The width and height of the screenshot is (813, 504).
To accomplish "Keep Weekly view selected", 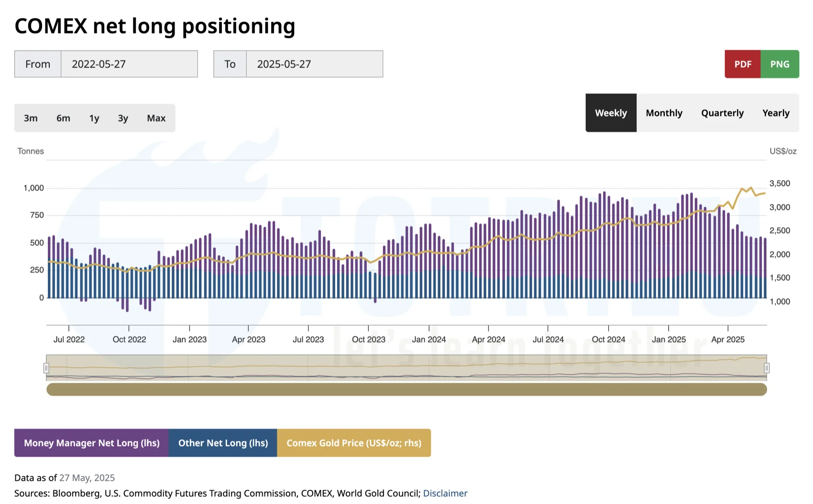I will [611, 113].
